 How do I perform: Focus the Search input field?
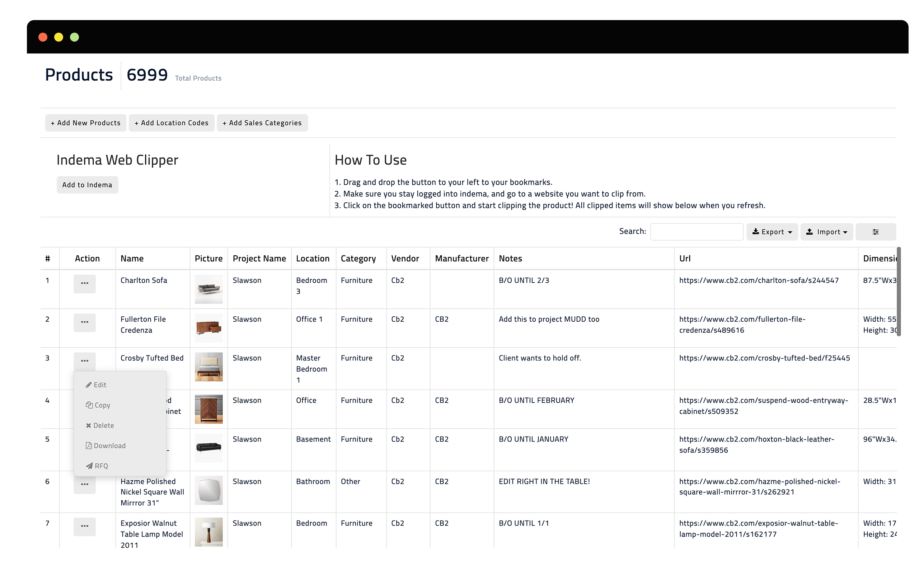pyautogui.click(x=696, y=232)
